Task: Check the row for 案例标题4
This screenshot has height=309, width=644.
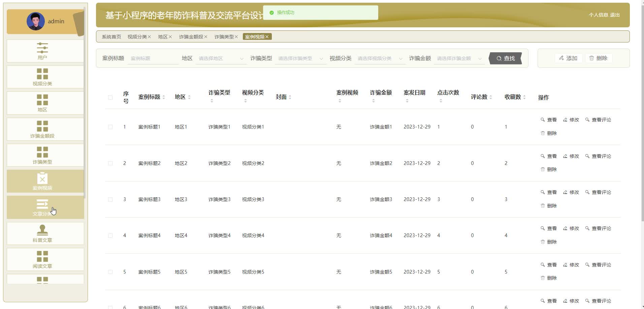Action: 110,235
